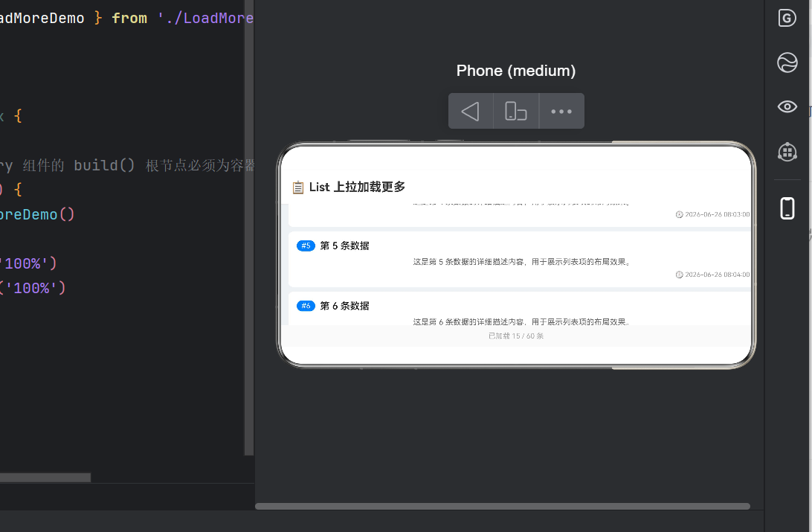Select the #6 badge in preview list
The image size is (812, 532).
coord(306,306)
